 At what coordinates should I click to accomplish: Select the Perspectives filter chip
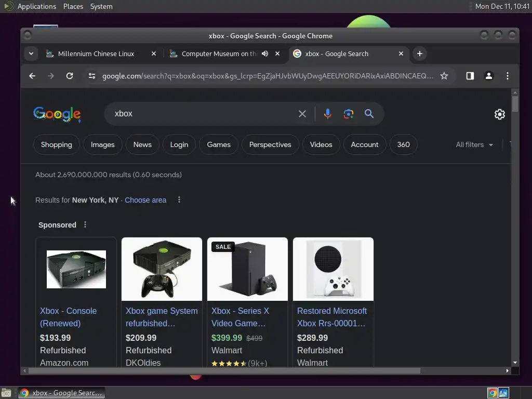coord(270,144)
